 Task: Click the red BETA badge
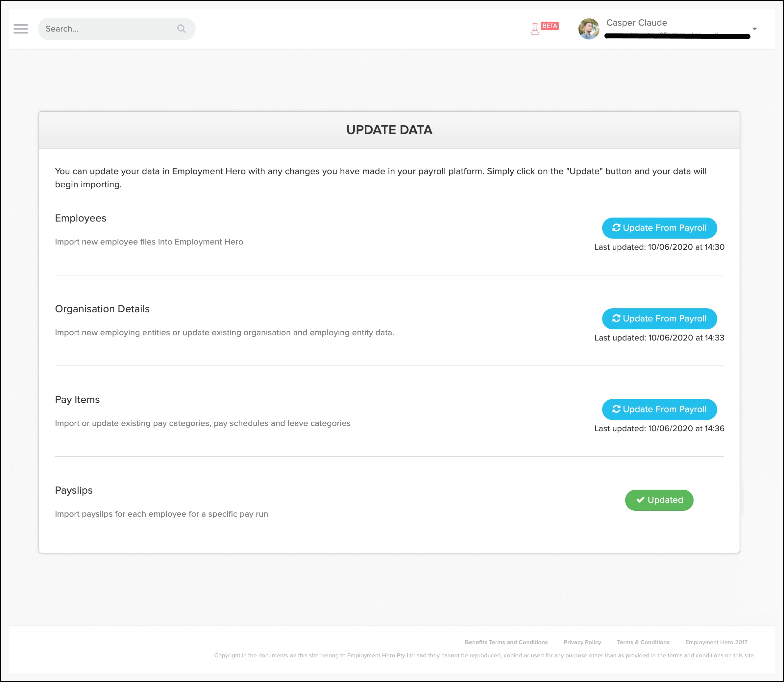click(550, 26)
